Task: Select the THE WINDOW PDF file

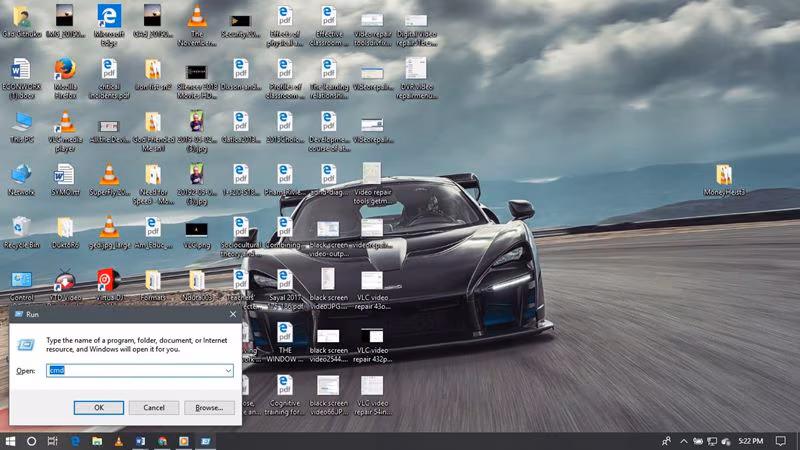Action: (285, 342)
